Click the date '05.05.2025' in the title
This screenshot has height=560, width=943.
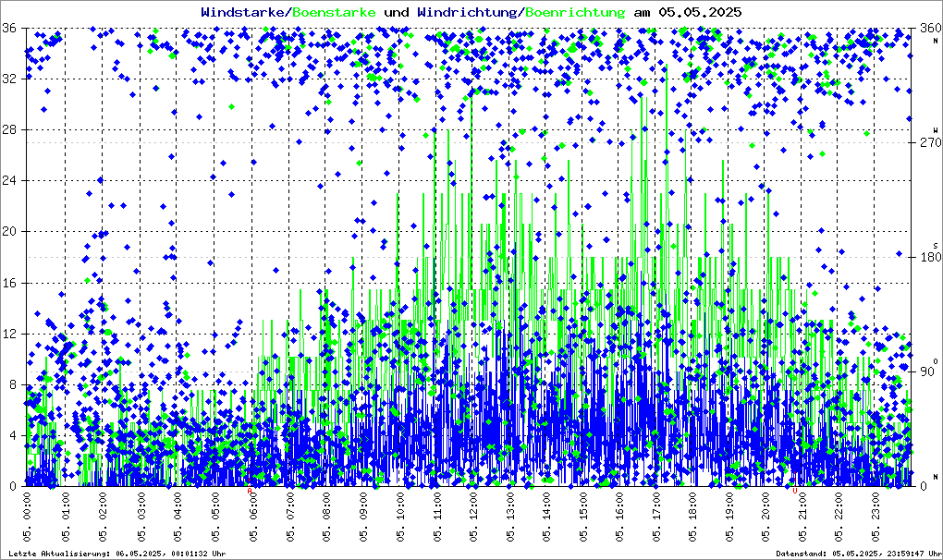700,12
